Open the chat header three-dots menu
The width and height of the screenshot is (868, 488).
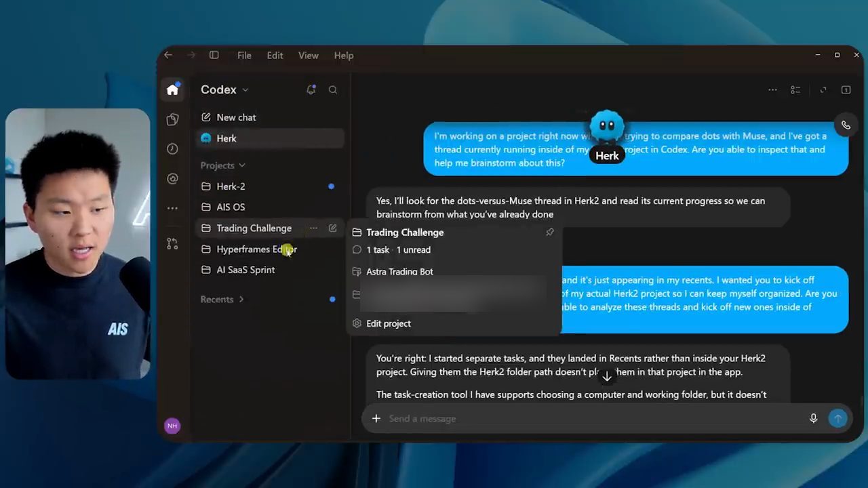click(772, 89)
